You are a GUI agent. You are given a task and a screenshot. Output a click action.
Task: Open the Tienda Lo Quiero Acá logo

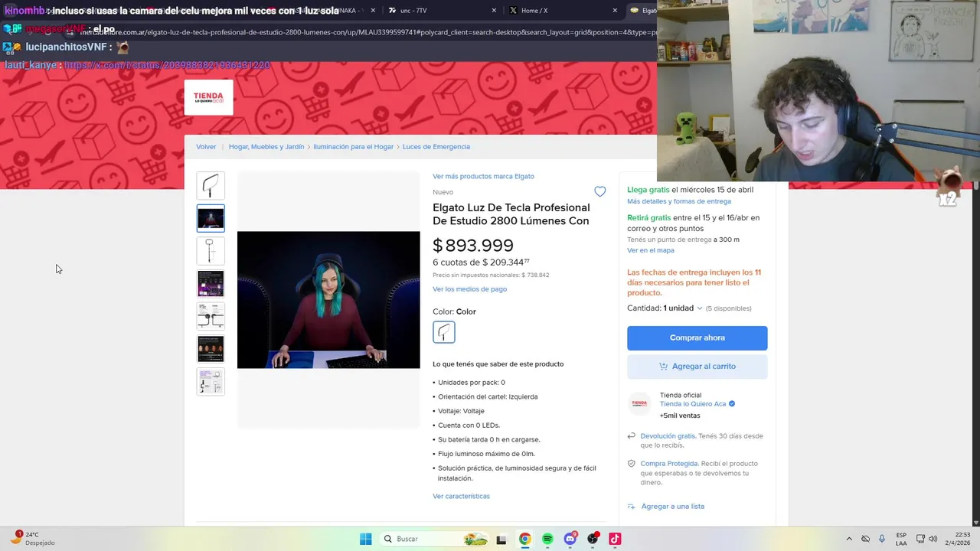click(208, 97)
